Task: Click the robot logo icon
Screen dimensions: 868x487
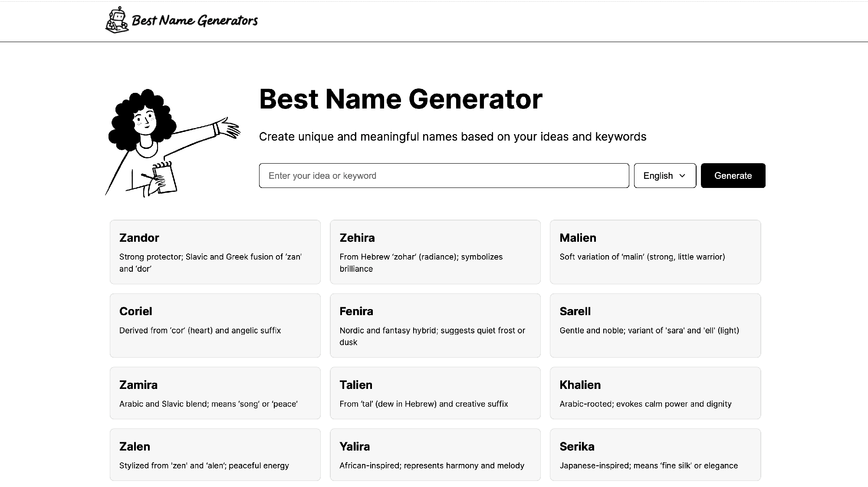Action: coord(117,20)
